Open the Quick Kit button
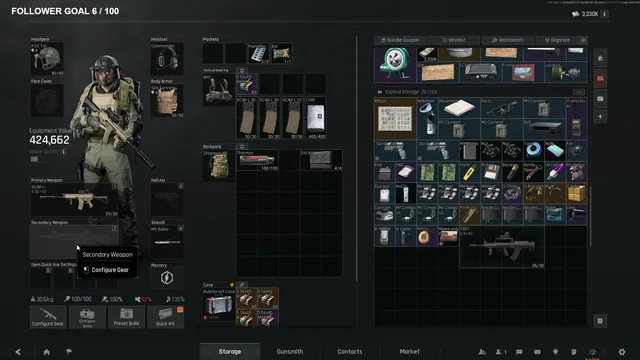This screenshot has height=360, width=640. click(165, 317)
